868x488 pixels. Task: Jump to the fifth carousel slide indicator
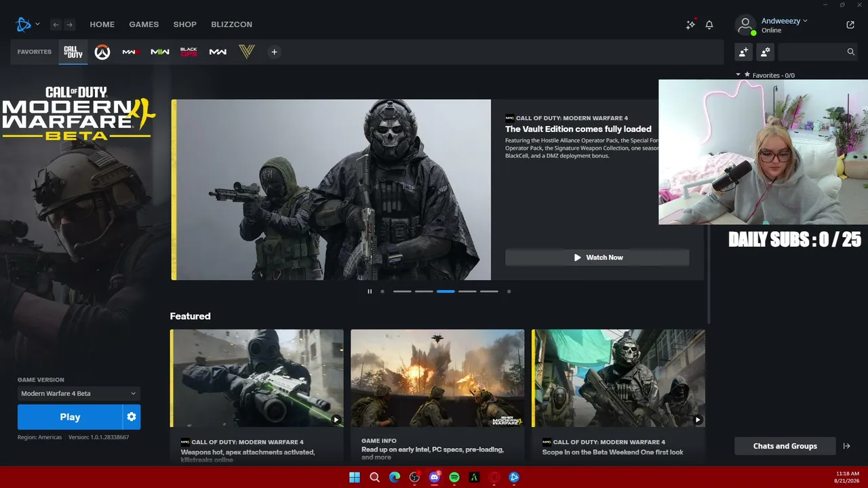[x=489, y=291]
